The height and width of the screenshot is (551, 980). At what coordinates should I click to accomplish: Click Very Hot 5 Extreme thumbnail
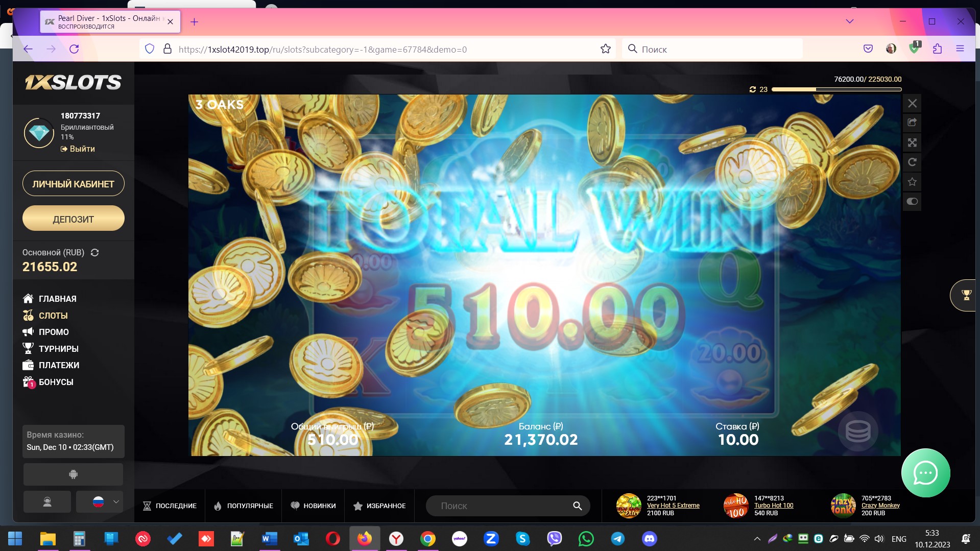click(x=629, y=506)
